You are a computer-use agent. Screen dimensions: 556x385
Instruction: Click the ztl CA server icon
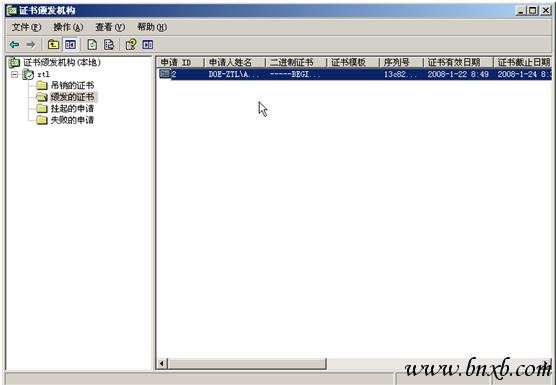[28, 74]
